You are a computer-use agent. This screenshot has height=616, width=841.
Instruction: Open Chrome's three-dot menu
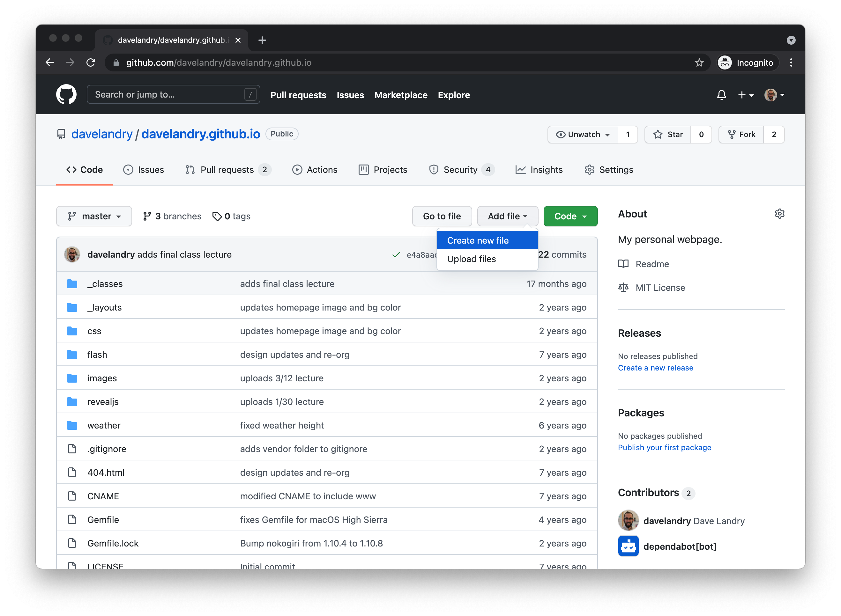[791, 62]
